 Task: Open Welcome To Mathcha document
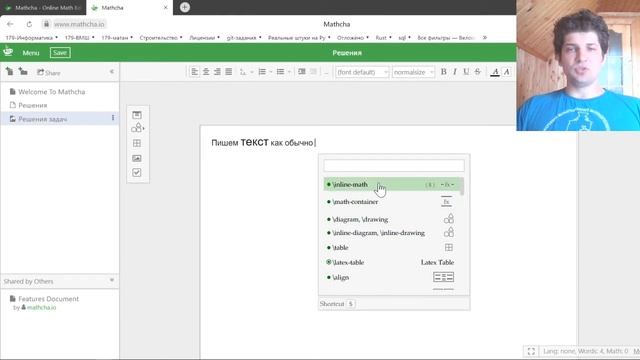tap(52, 92)
